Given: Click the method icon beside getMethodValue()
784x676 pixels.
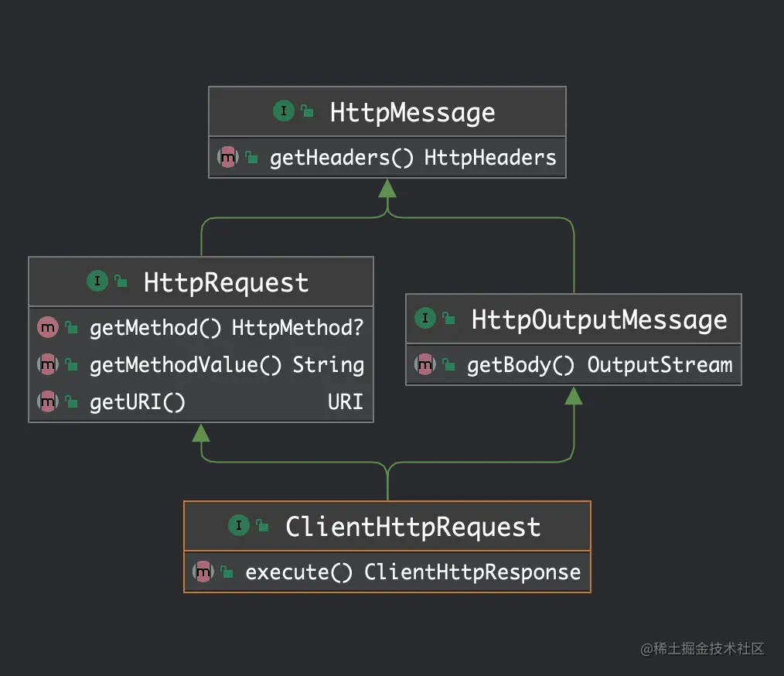Looking at the screenshot, I should click(x=48, y=364).
